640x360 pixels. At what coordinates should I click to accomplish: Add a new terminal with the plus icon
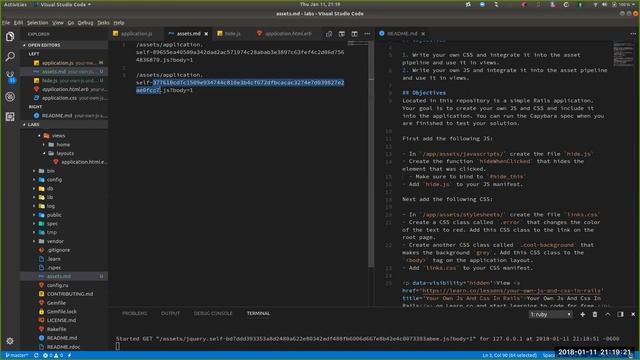point(582,314)
